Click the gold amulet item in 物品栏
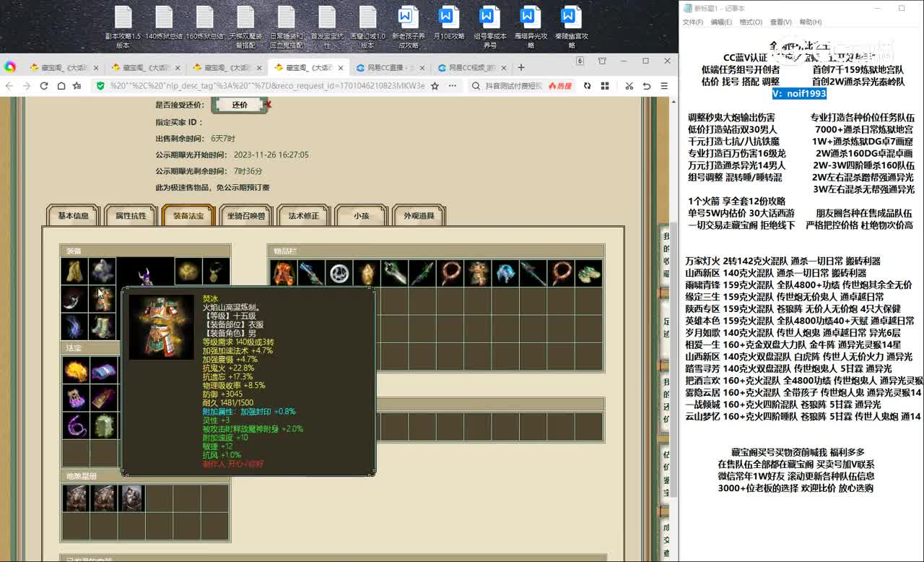Image resolution: width=924 pixels, height=562 pixels. (x=367, y=274)
